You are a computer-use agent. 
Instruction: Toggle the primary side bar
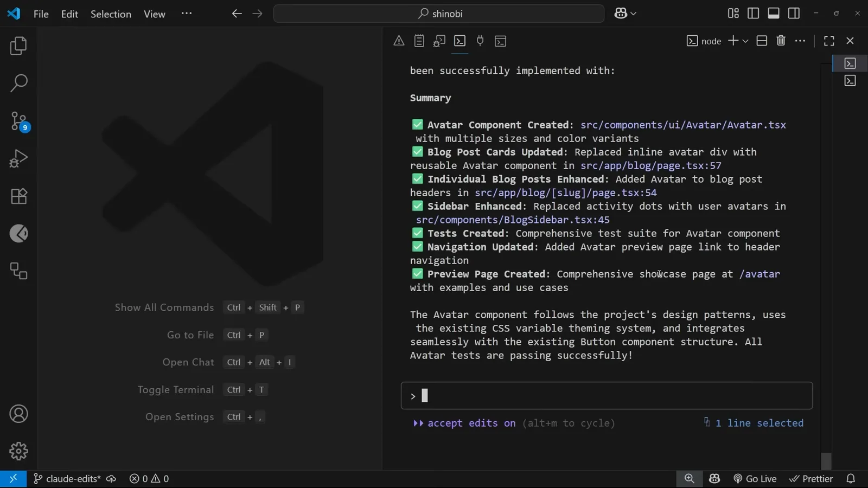(x=753, y=14)
